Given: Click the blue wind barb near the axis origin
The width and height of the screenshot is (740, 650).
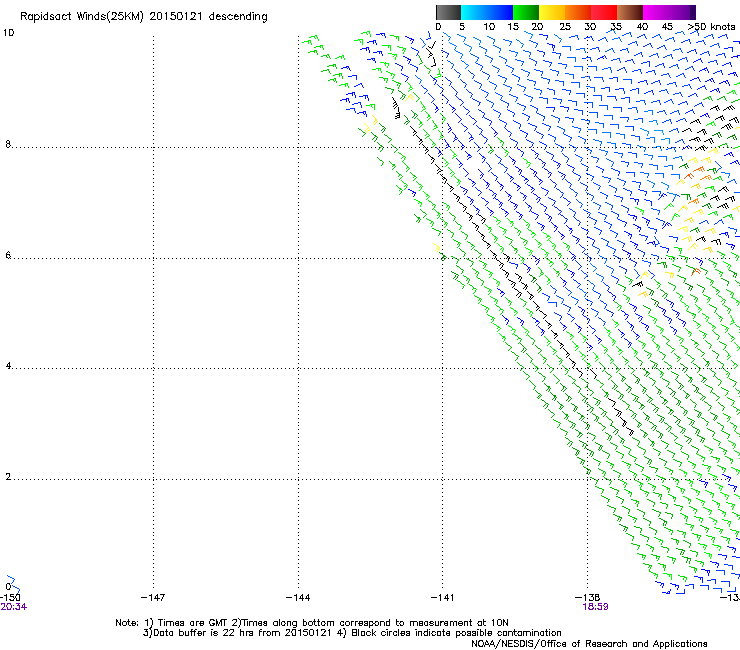Looking at the screenshot, I should [x=13, y=584].
